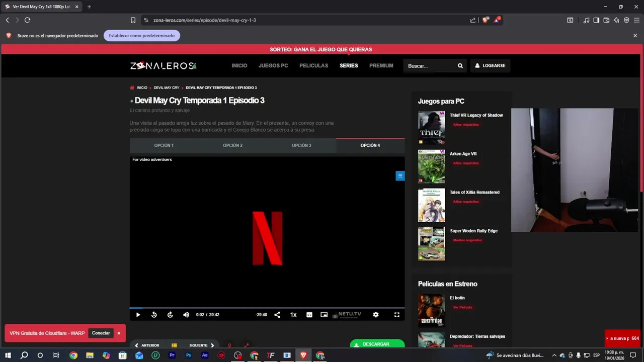Click the search magnifier icon
Image resolution: width=644 pixels, height=362 pixels.
point(460,66)
